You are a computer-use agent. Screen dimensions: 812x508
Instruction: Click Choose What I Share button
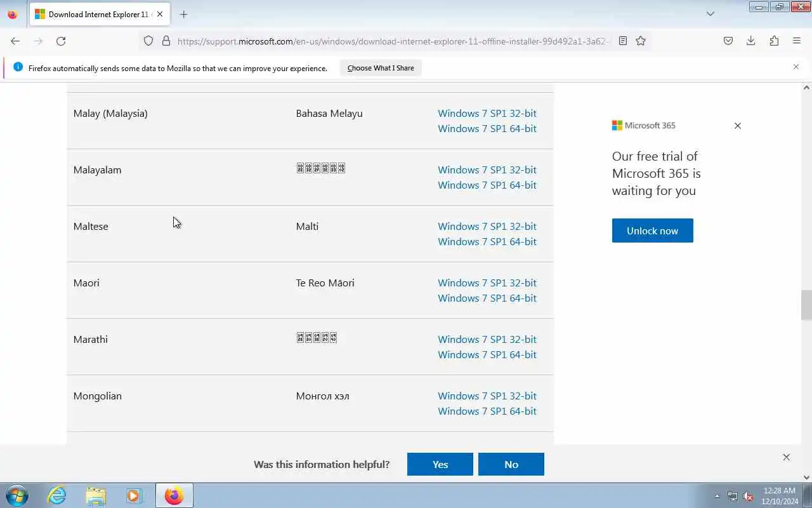click(x=381, y=68)
